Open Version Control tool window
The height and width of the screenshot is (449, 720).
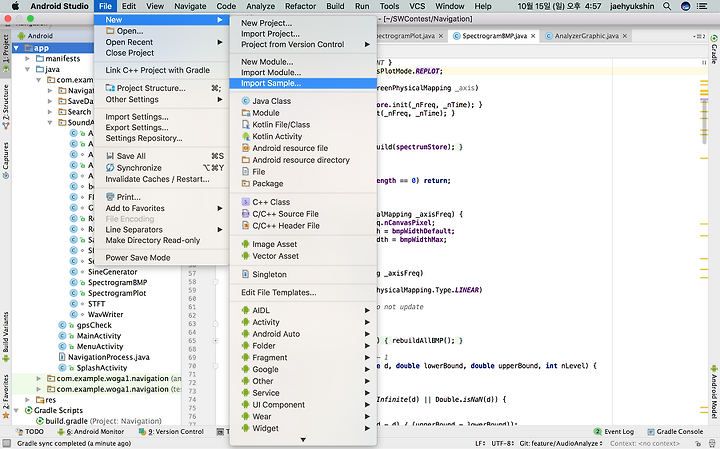point(171,432)
